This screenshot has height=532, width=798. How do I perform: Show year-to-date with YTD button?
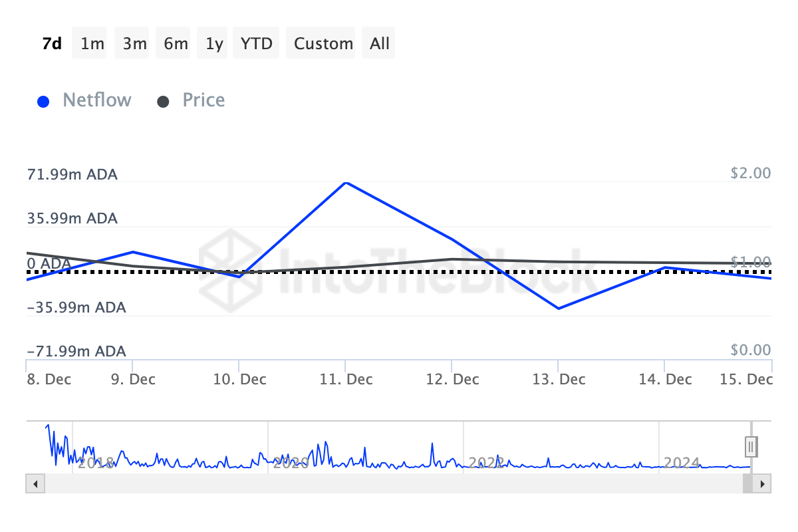[x=256, y=44]
